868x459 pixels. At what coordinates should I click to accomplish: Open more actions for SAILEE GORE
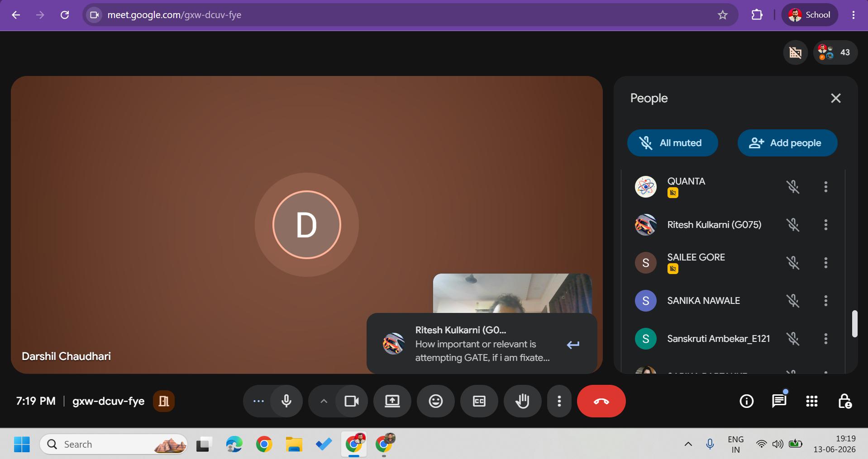pos(826,263)
